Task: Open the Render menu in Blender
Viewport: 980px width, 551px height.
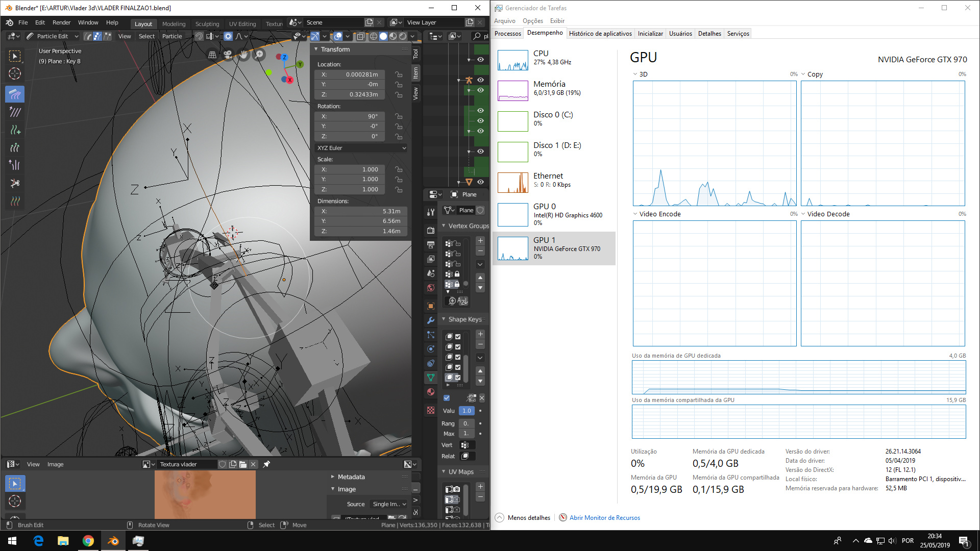Action: coord(61,22)
